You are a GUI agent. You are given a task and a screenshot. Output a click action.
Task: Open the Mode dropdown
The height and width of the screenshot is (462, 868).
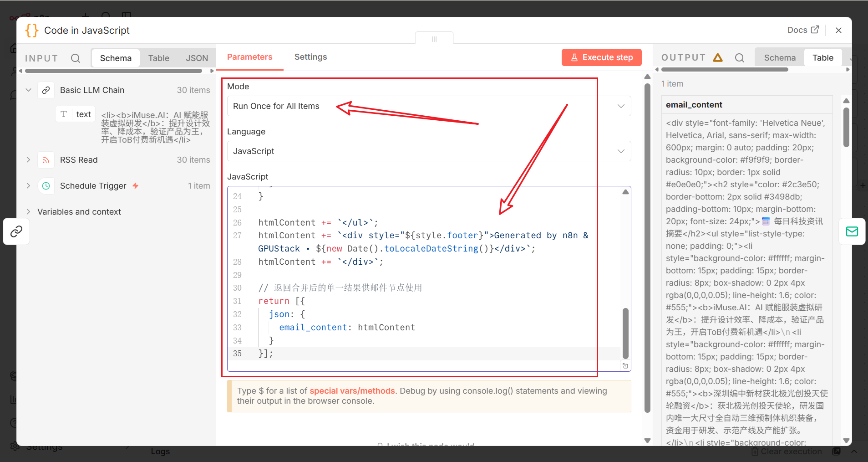tap(429, 106)
